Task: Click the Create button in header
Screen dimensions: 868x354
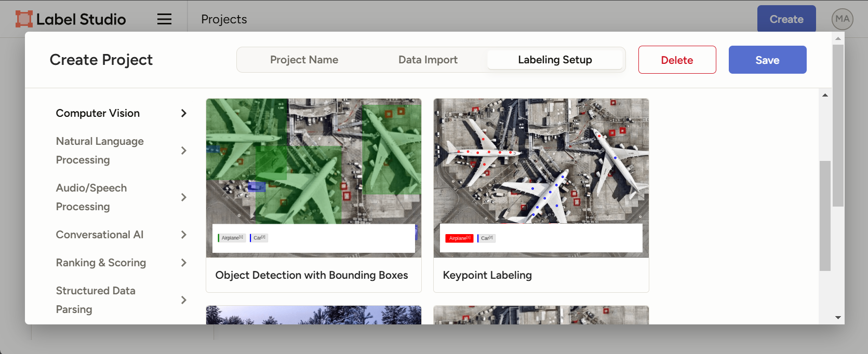Action: (x=786, y=19)
